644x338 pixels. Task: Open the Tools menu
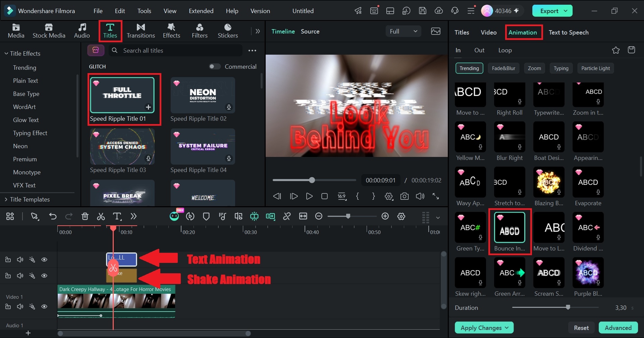(x=144, y=11)
